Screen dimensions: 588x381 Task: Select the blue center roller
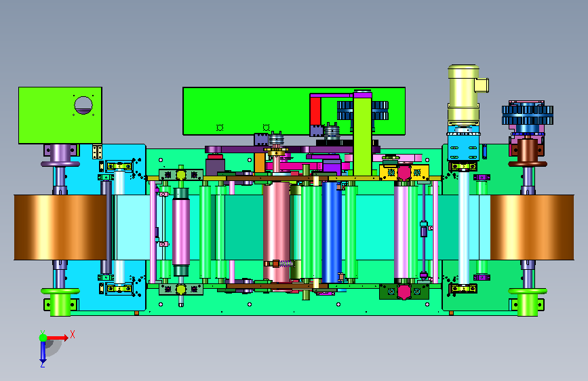point(332,232)
